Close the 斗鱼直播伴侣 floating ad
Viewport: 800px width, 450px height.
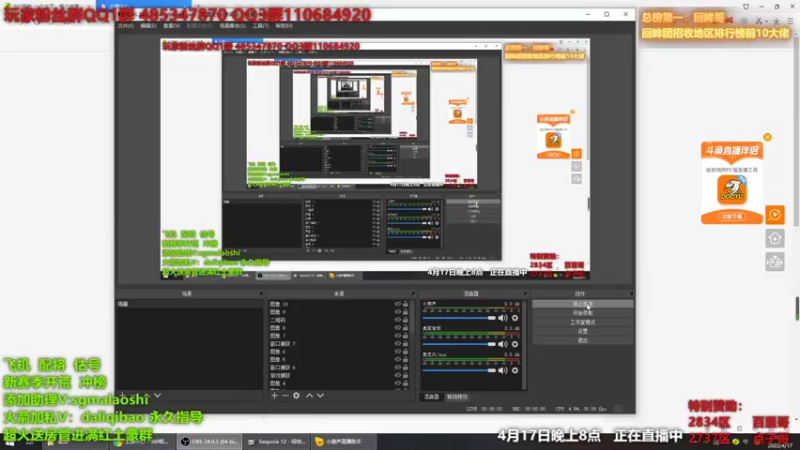[767, 137]
